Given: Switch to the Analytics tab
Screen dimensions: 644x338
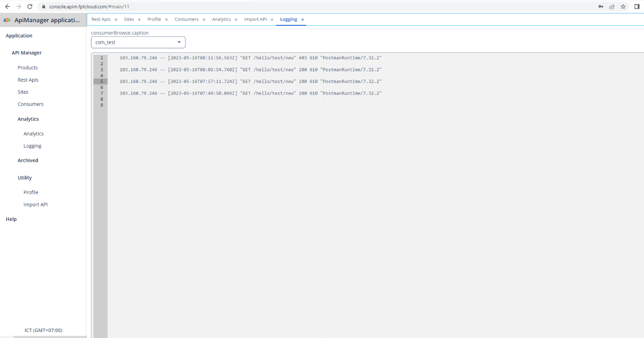Looking at the screenshot, I should coord(221,19).
